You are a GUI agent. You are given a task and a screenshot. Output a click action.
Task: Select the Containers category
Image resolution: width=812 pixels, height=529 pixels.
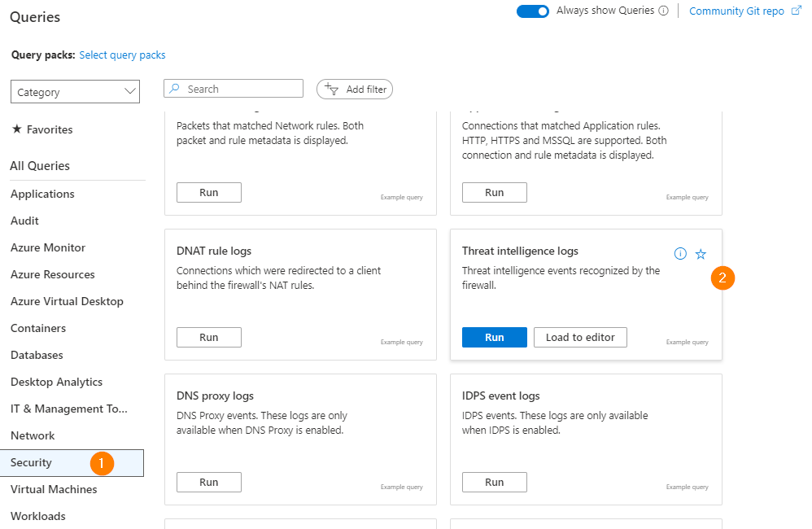37,329
